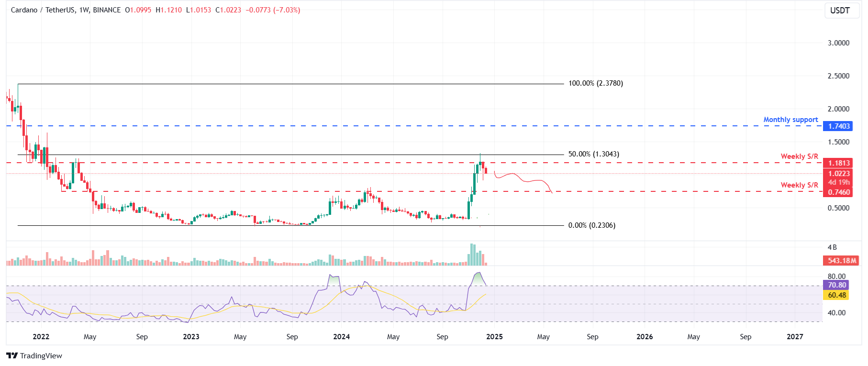Screen dimensions: 868x366
Task: Click the 80.00 RSI axis label
Action: point(836,277)
